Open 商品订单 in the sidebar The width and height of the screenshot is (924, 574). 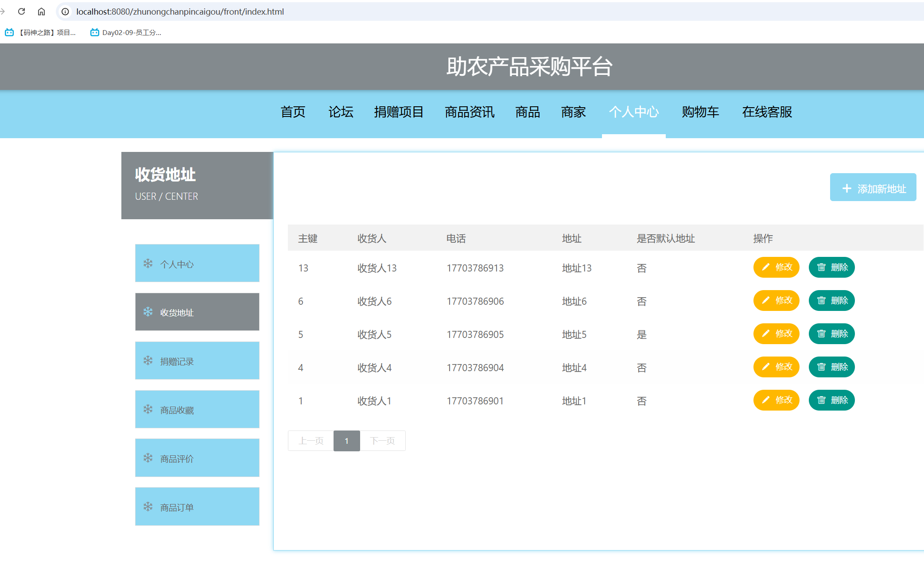[x=197, y=507]
